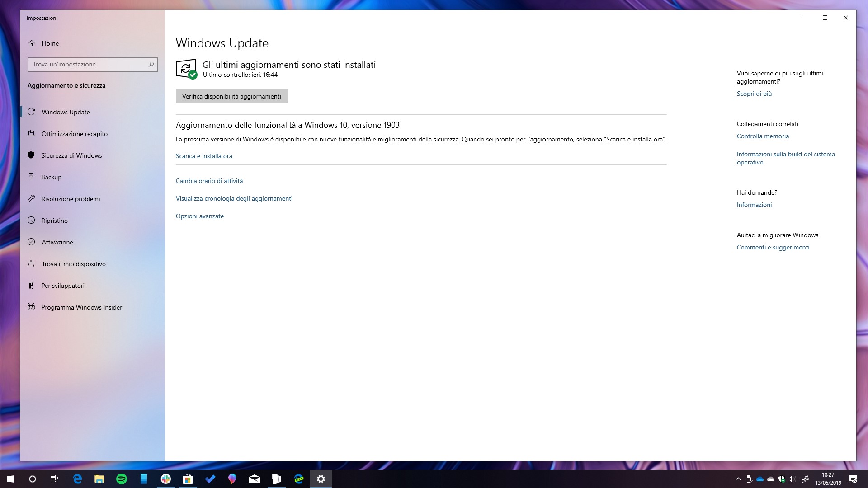This screenshot has height=488, width=868.
Task: Open Edge Dev from the taskbar
Action: [299, 479]
